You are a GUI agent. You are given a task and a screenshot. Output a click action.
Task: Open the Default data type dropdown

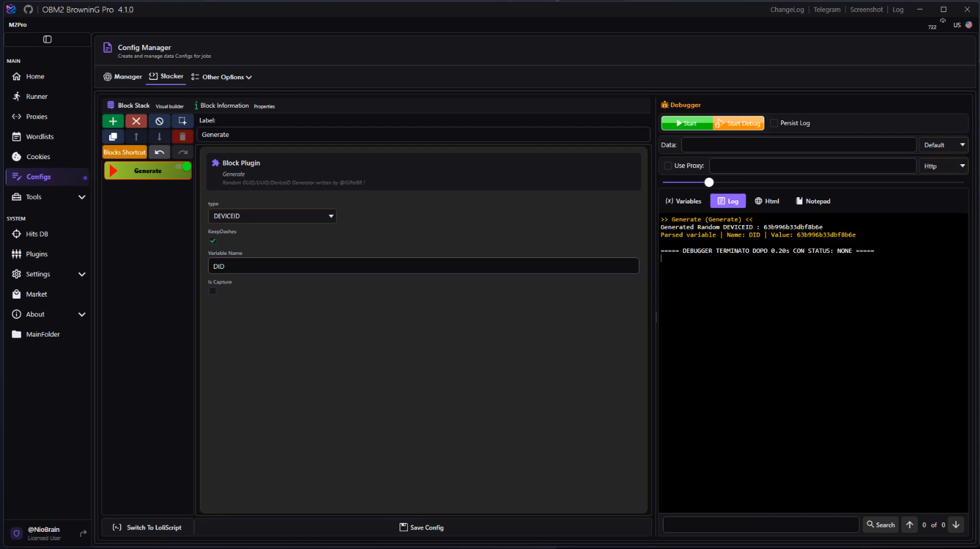tap(943, 145)
